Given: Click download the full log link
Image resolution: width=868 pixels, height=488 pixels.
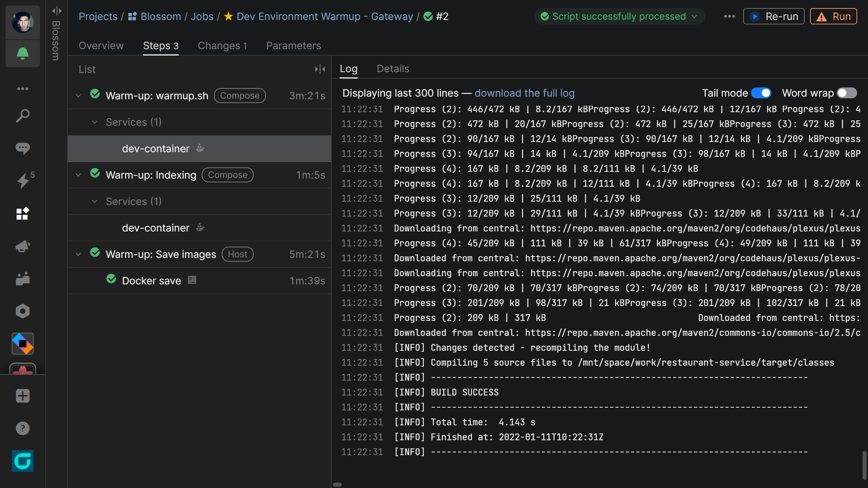Looking at the screenshot, I should pyautogui.click(x=525, y=93).
